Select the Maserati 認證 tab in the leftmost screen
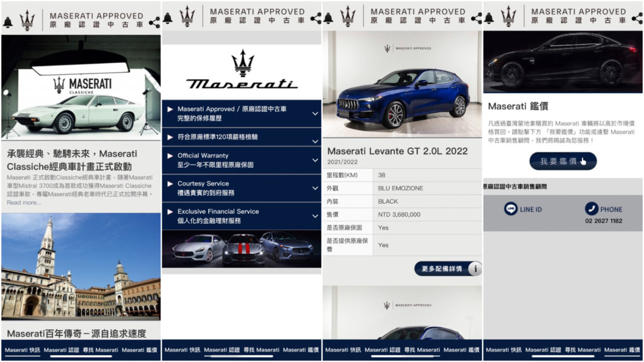 (61, 350)
